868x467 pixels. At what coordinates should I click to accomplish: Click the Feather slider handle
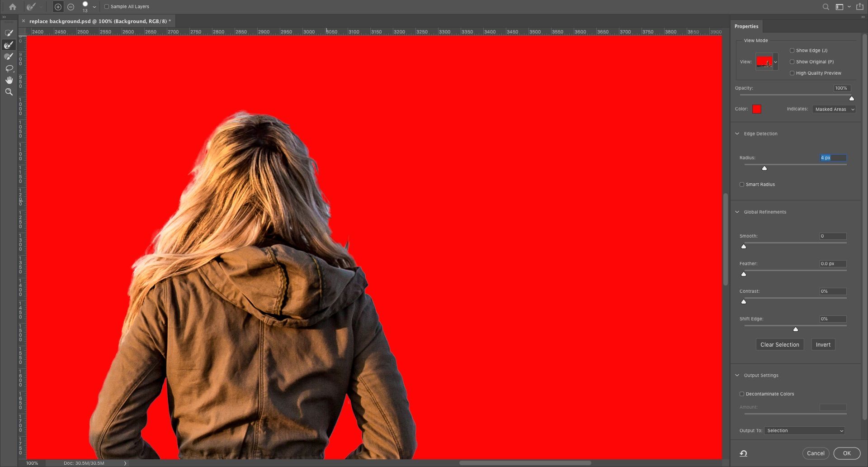[x=744, y=274]
